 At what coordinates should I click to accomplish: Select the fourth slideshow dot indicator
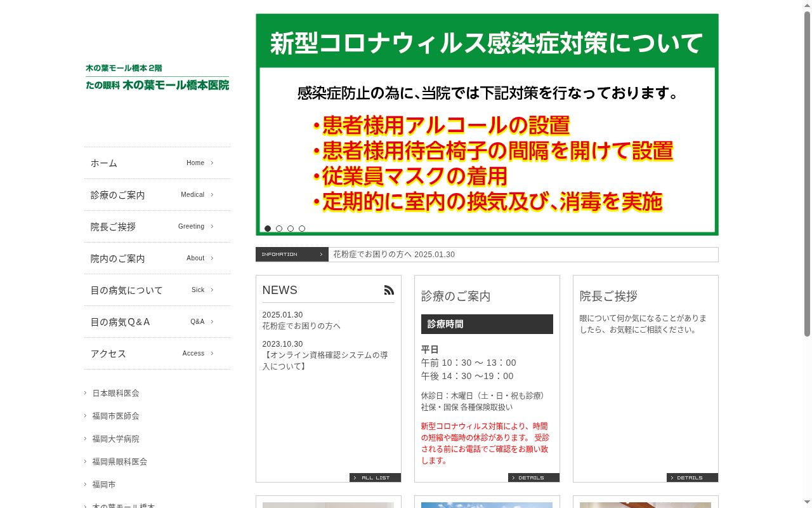coord(302,229)
